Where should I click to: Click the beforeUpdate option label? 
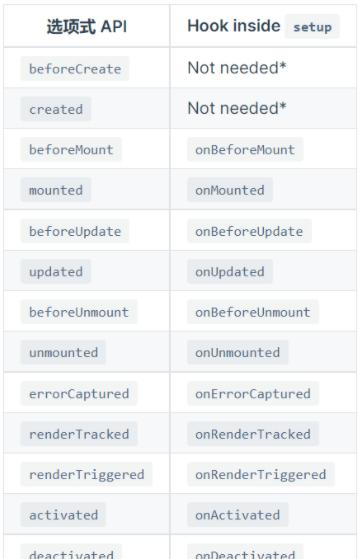tap(75, 231)
